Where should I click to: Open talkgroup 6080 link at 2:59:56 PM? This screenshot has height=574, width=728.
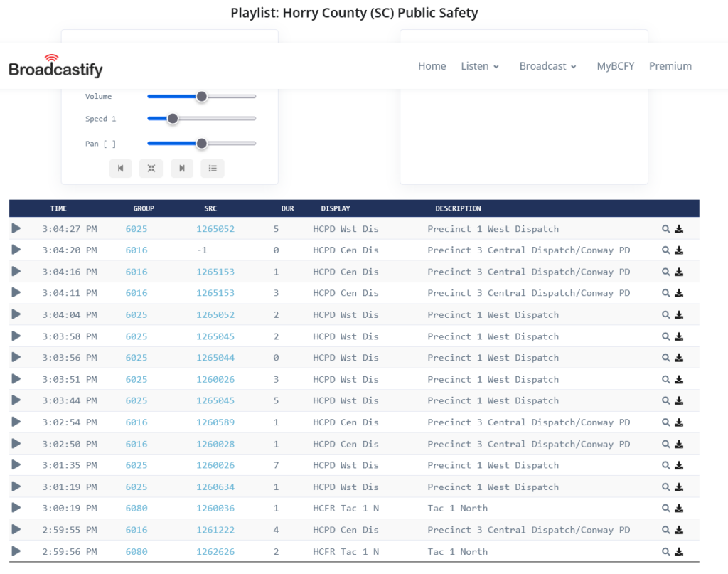[x=136, y=552]
